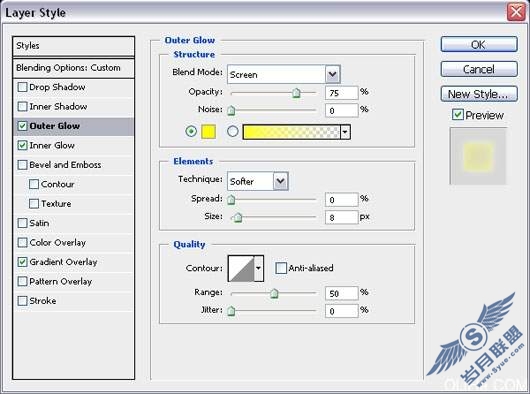Click the Jitter value field
This screenshot has width=530, height=394.
(x=341, y=311)
